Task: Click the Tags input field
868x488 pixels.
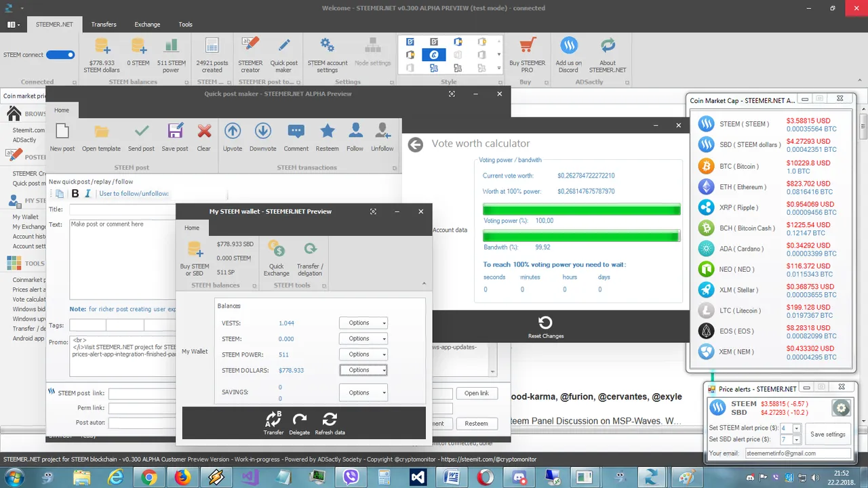Action: pyautogui.click(x=122, y=326)
